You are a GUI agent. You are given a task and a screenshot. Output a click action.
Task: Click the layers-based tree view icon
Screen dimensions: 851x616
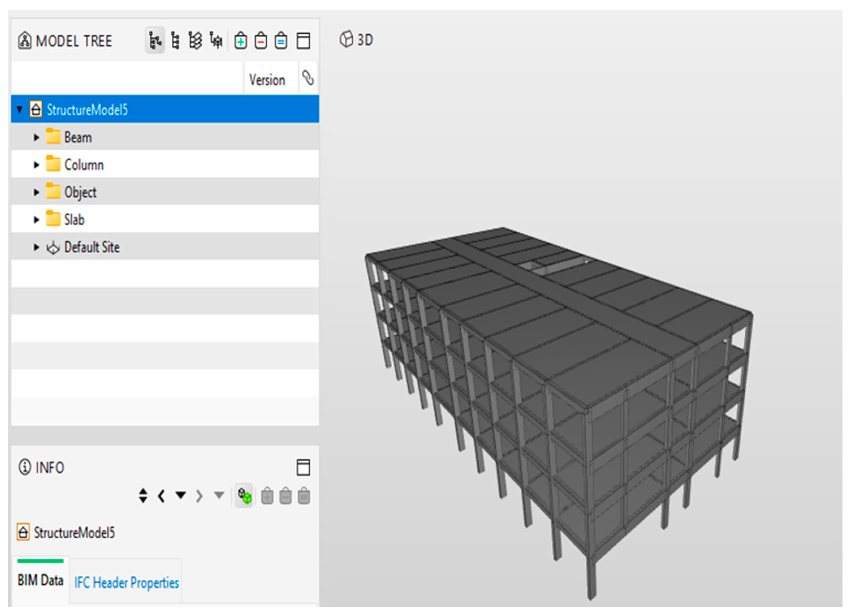pos(195,40)
